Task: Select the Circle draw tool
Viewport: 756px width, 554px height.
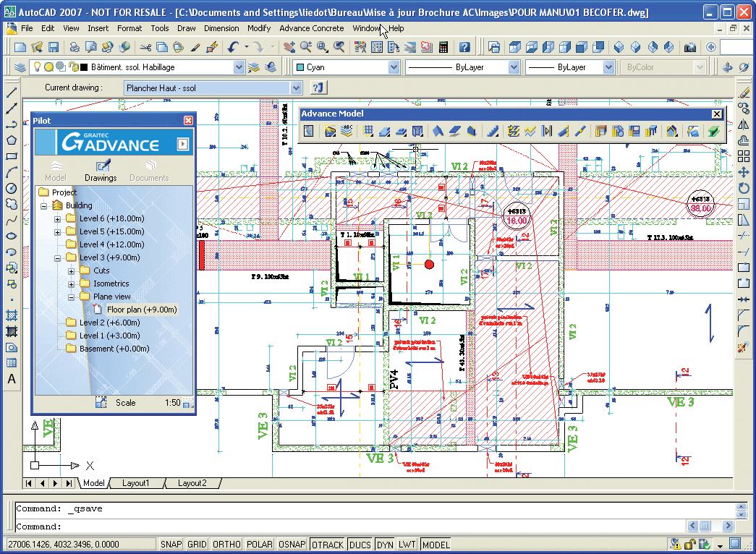Action: pyautogui.click(x=12, y=188)
